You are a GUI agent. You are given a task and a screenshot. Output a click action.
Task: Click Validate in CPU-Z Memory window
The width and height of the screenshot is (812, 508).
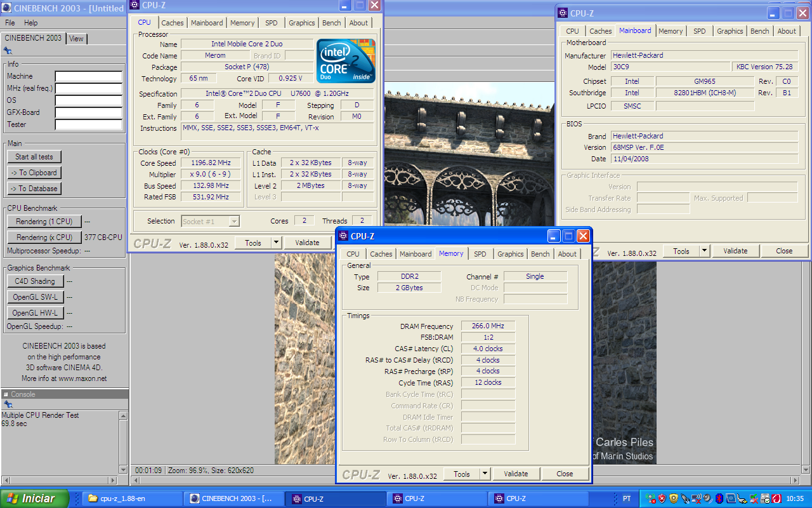point(516,474)
